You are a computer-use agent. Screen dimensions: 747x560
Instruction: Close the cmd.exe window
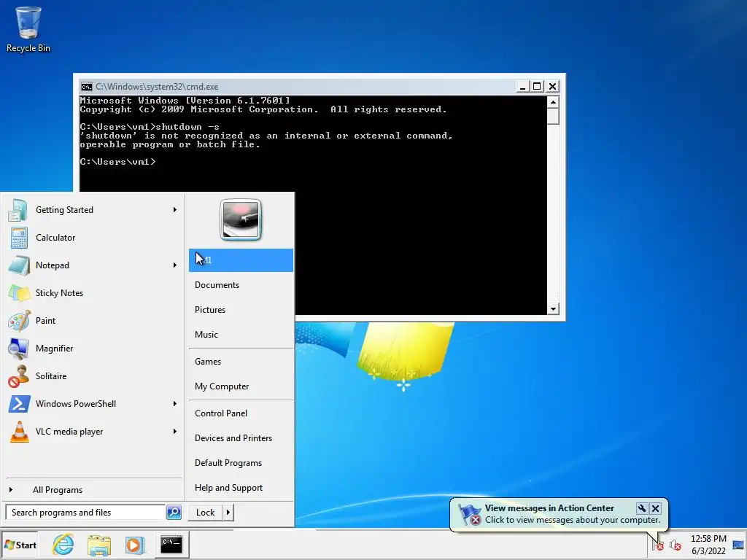552,87
